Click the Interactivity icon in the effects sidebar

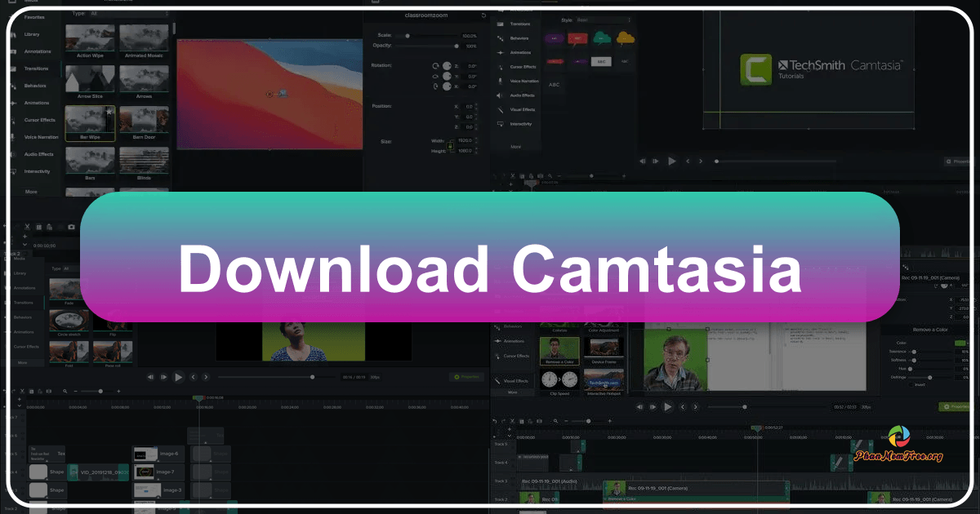pos(499,124)
